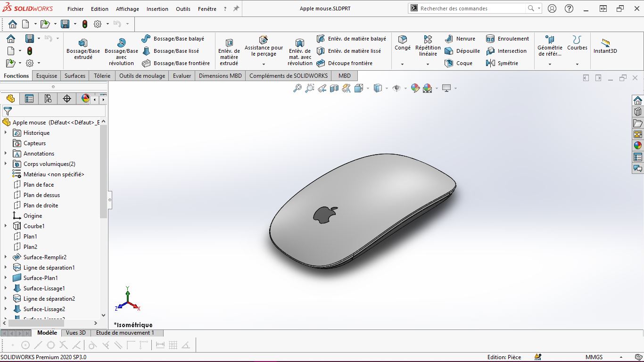Open SOLIDWORKS Resources task pane icon
This screenshot has height=362, width=644.
point(638,100)
